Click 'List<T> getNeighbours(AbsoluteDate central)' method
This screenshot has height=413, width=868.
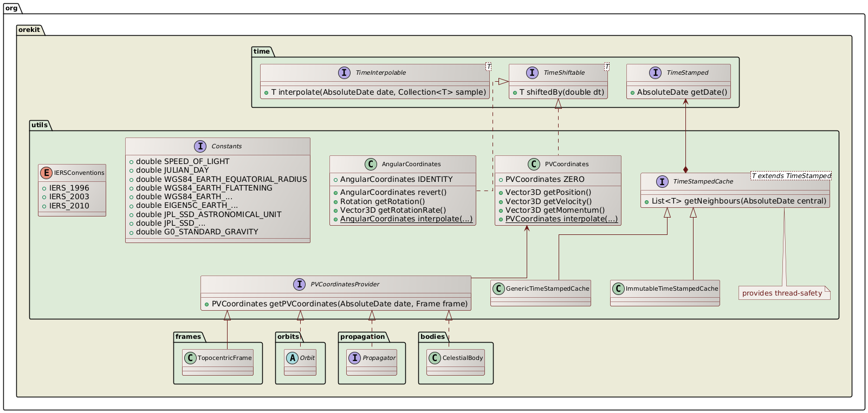click(x=739, y=201)
